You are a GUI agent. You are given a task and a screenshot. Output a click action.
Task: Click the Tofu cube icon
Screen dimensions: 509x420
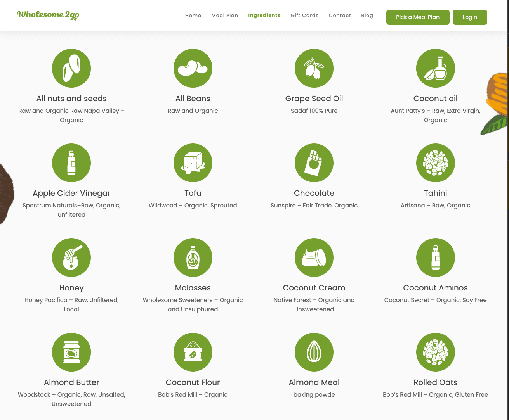click(193, 163)
